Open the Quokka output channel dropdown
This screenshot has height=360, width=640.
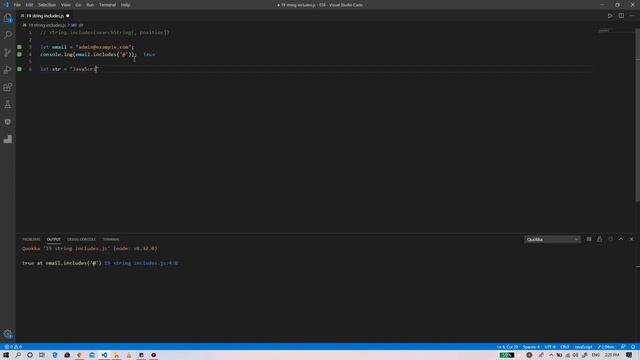(x=552, y=240)
